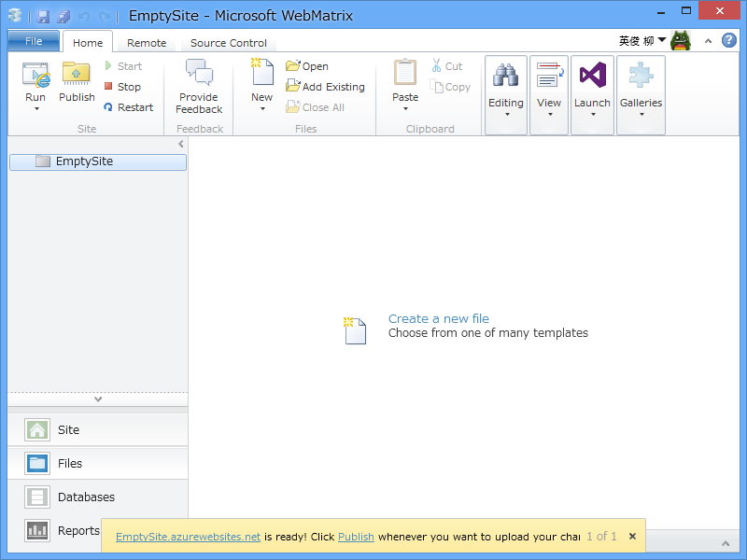Open the Galleries puzzle group
This screenshot has width=747, height=560.
click(641, 95)
